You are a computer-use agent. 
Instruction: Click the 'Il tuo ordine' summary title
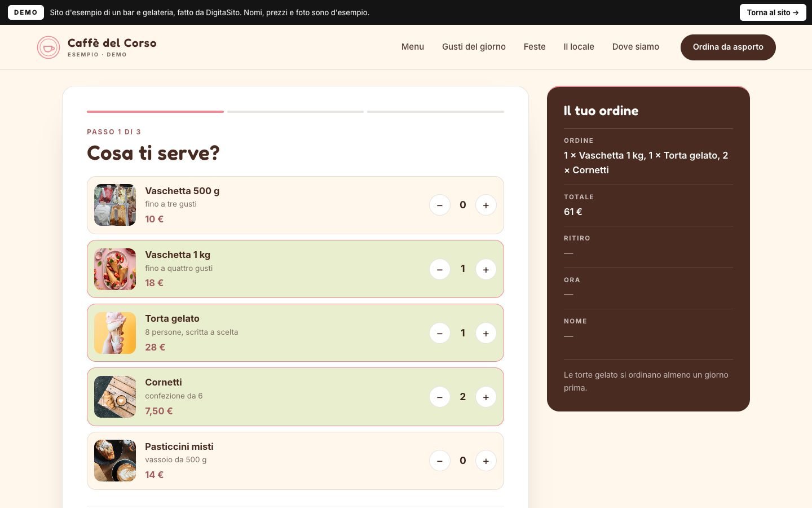(601, 111)
